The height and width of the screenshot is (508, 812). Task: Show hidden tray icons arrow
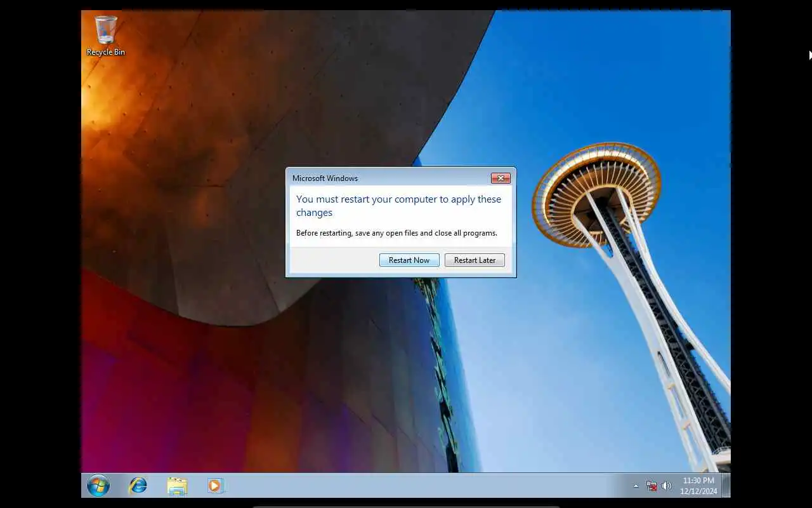point(636,486)
